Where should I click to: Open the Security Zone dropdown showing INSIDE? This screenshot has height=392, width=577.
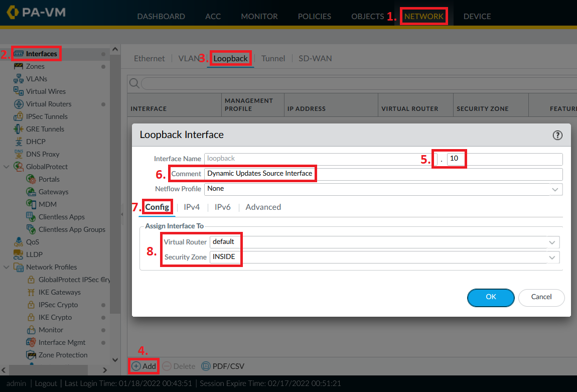pos(552,257)
